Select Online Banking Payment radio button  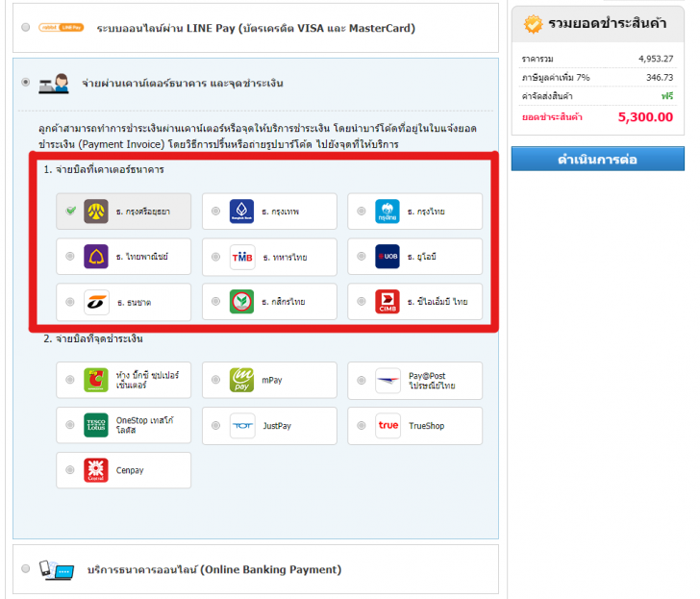pyautogui.click(x=26, y=568)
